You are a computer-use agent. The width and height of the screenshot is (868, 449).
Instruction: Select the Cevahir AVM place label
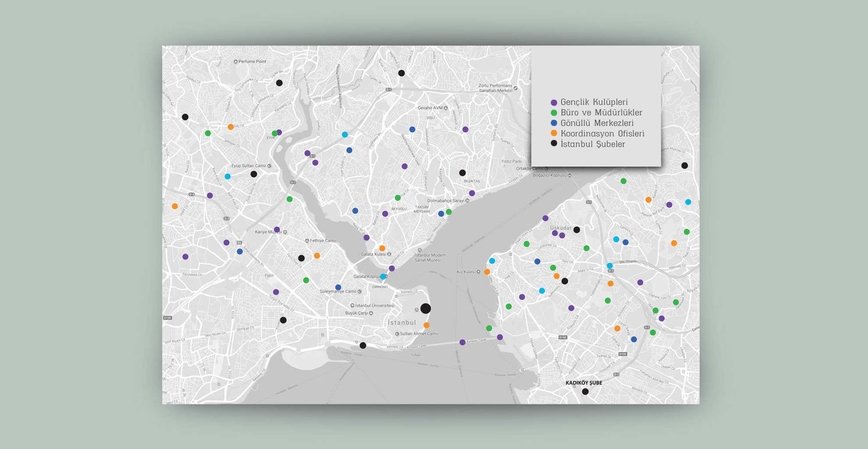pyautogui.click(x=430, y=108)
